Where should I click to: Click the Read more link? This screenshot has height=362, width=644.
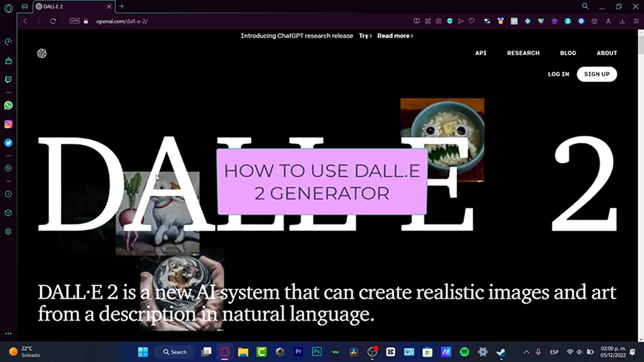(x=395, y=36)
